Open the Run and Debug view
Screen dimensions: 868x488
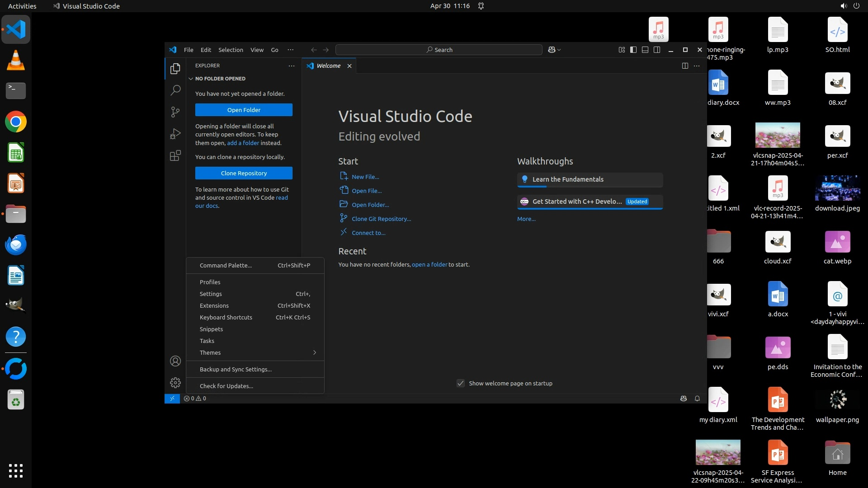(175, 134)
